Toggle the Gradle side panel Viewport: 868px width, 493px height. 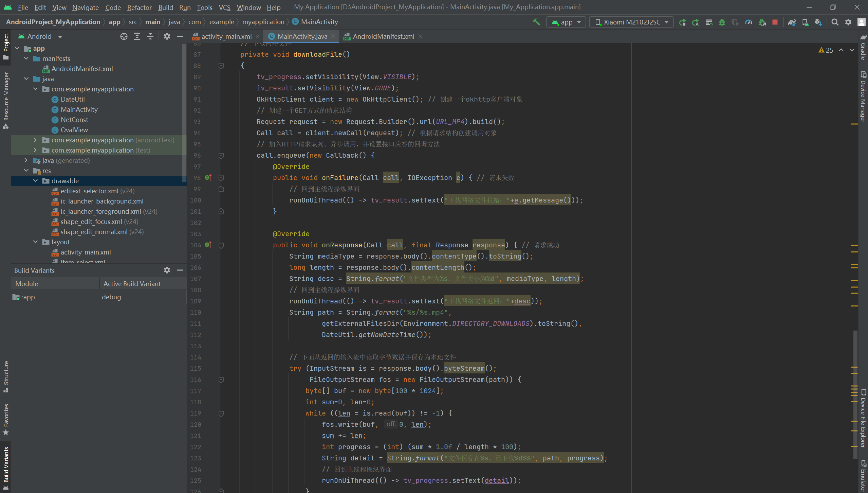pyautogui.click(x=863, y=48)
